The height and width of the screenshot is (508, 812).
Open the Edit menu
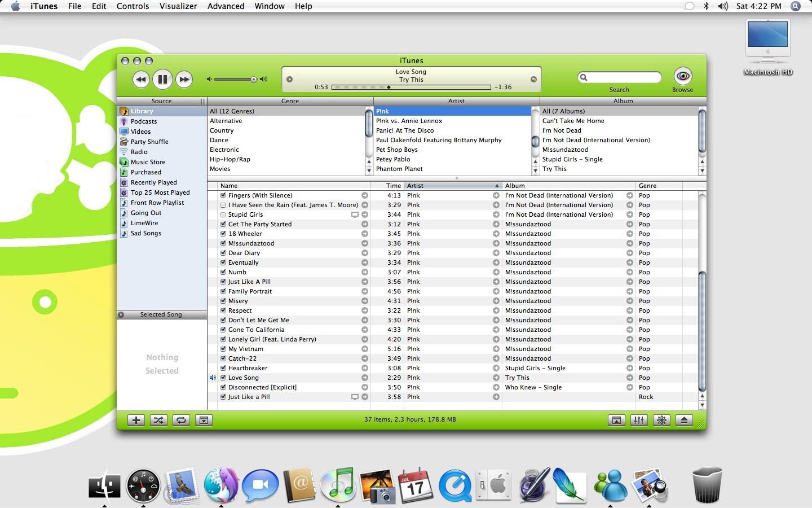click(x=99, y=6)
